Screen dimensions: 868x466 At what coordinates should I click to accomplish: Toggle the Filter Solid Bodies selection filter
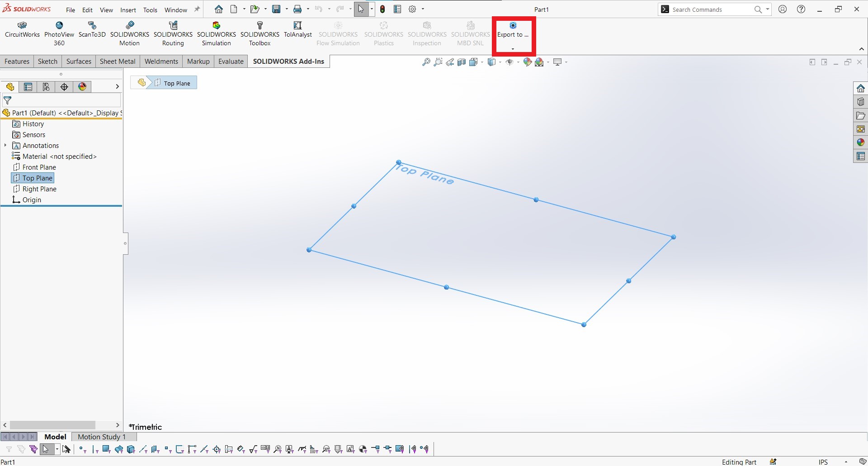(131, 449)
